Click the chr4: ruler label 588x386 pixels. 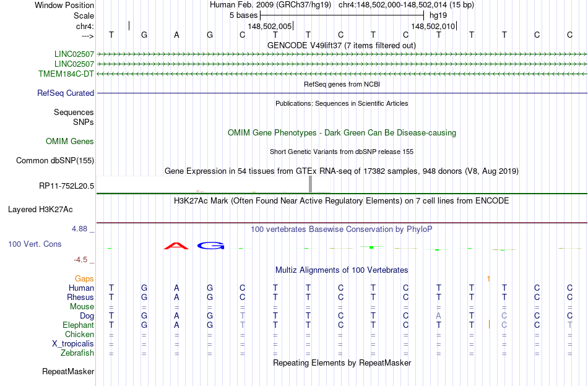pyautogui.click(x=85, y=26)
